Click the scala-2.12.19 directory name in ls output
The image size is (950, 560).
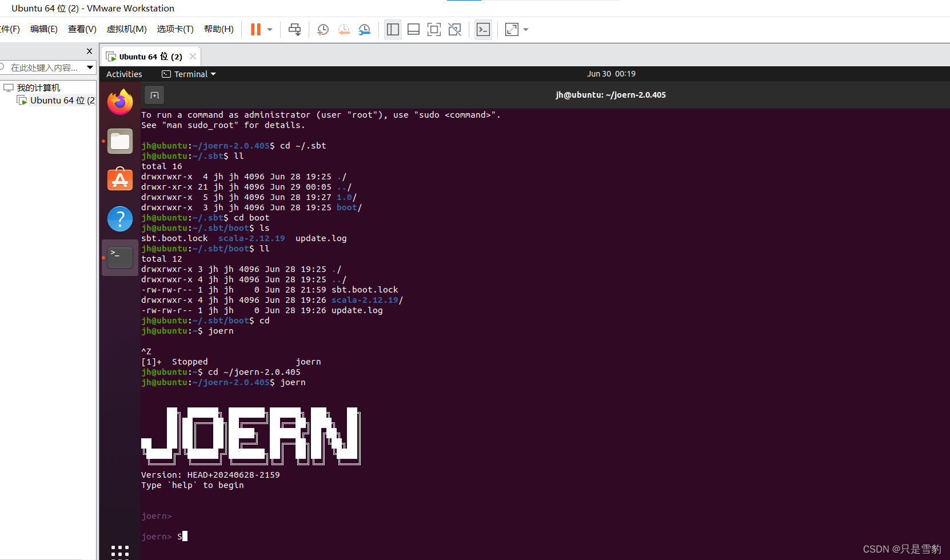click(x=251, y=238)
